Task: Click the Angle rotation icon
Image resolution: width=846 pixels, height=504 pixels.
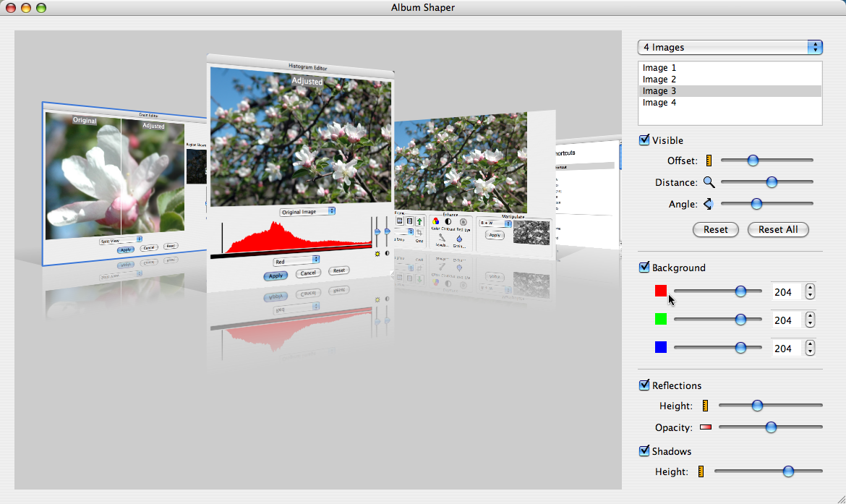Action: tap(709, 204)
